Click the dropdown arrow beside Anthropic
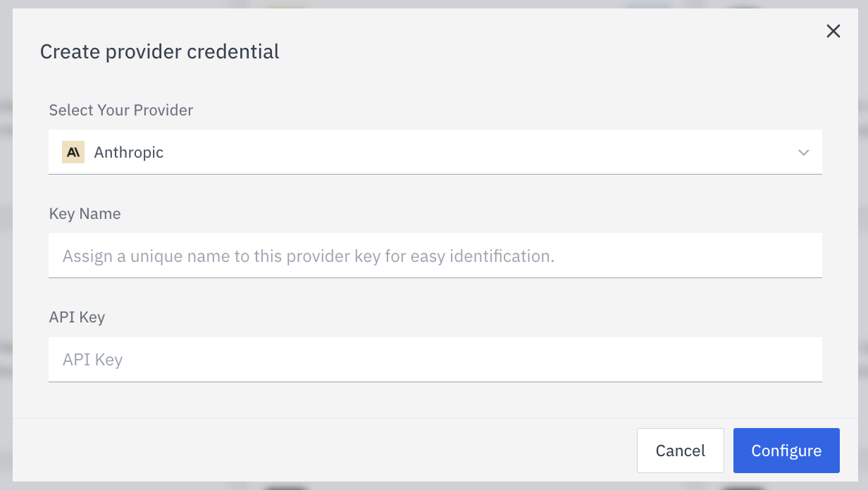 [803, 152]
